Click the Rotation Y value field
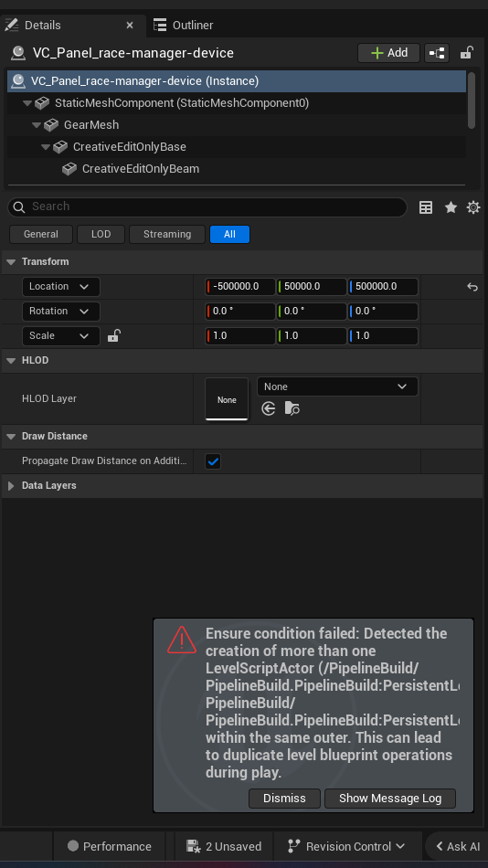This screenshot has width=488, height=868. click(x=312, y=311)
